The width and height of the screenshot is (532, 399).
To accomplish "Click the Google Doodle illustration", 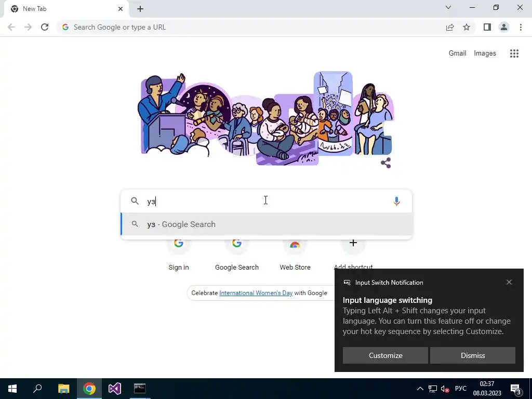I will coord(267,118).
